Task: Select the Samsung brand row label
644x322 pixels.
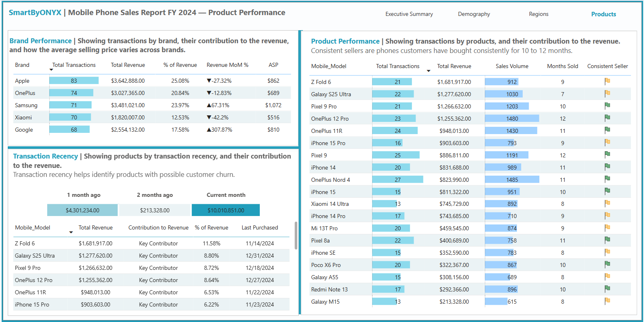Action: pos(26,105)
